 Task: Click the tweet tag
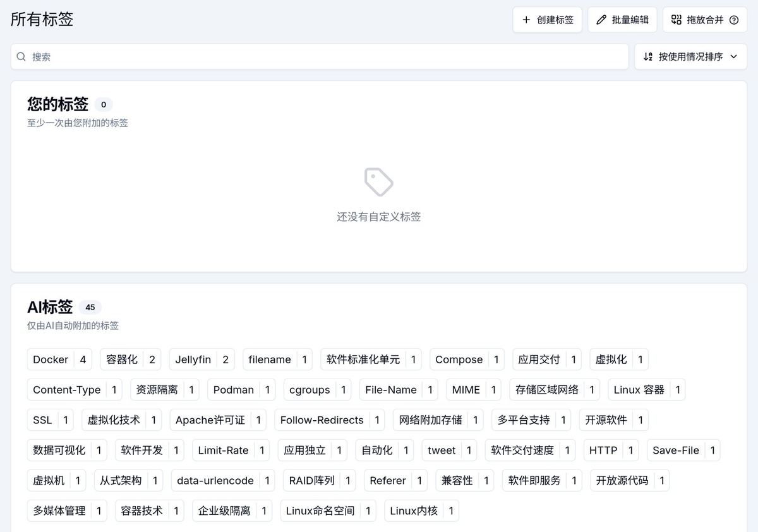(449, 450)
